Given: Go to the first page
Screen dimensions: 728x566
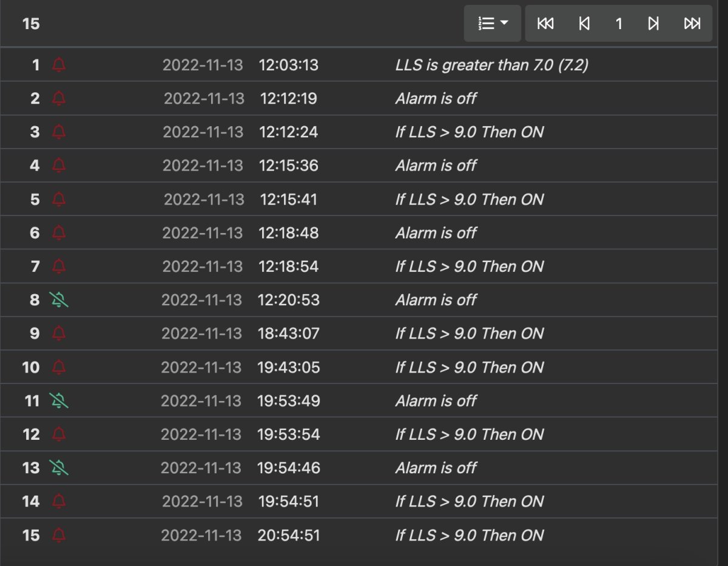Looking at the screenshot, I should (545, 24).
